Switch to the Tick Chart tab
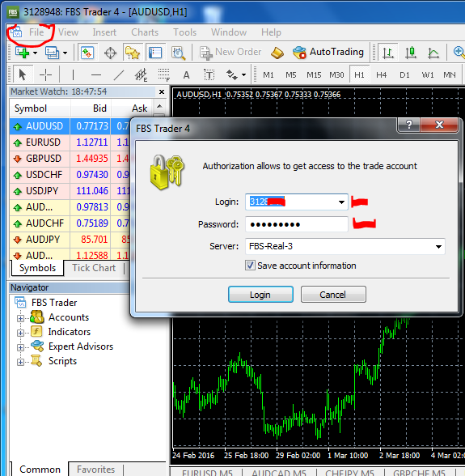This screenshot has width=465, height=476. pos(94,268)
